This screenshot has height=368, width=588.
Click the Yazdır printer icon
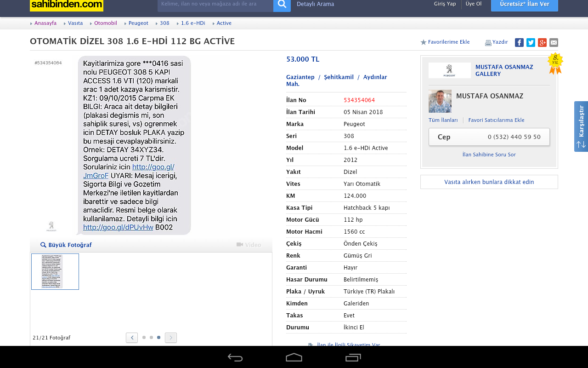coord(488,43)
